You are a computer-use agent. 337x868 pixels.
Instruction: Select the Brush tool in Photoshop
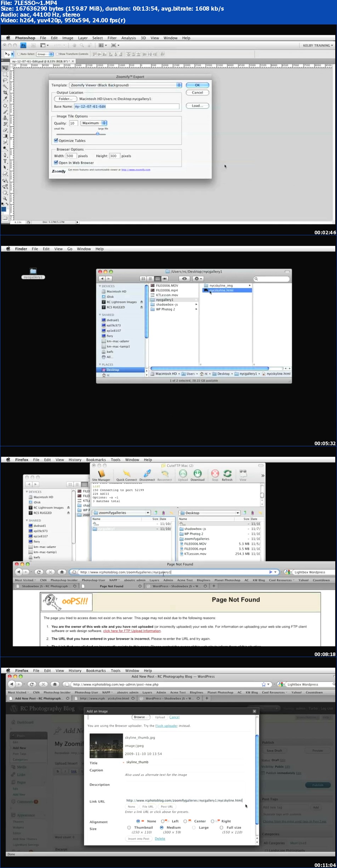pyautogui.click(x=5, y=112)
